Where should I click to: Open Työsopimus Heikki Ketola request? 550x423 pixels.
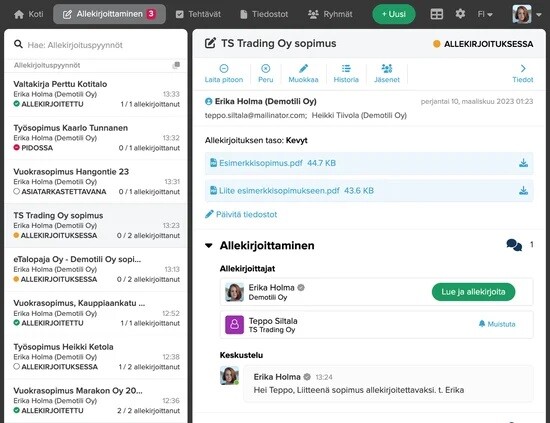[96, 357]
